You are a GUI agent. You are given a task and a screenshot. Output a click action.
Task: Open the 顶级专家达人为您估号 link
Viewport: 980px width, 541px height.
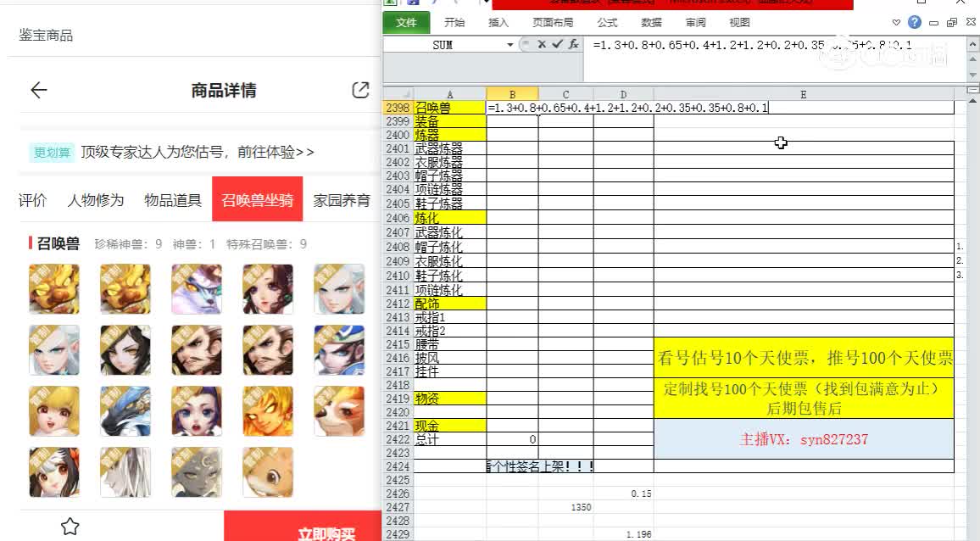pos(198,152)
